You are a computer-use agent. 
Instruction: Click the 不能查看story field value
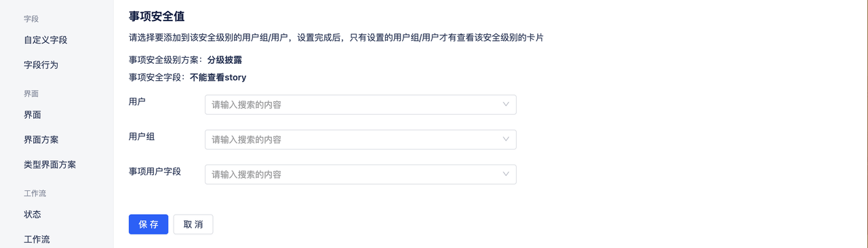(x=218, y=77)
